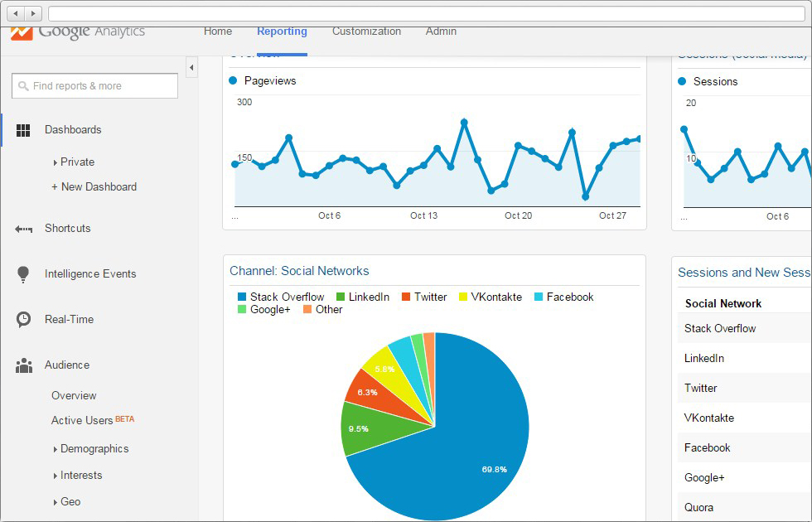Open the Home tab
The image size is (812, 522).
[217, 31]
